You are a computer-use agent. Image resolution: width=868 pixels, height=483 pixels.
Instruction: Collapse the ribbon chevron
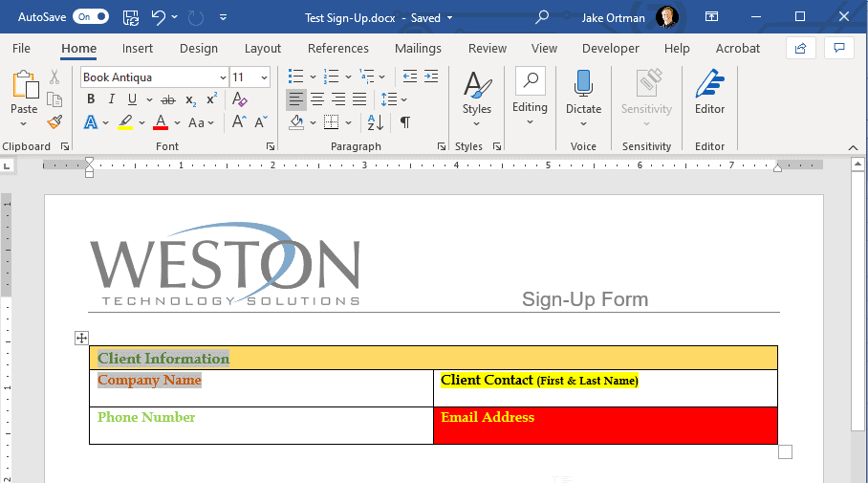coord(853,147)
